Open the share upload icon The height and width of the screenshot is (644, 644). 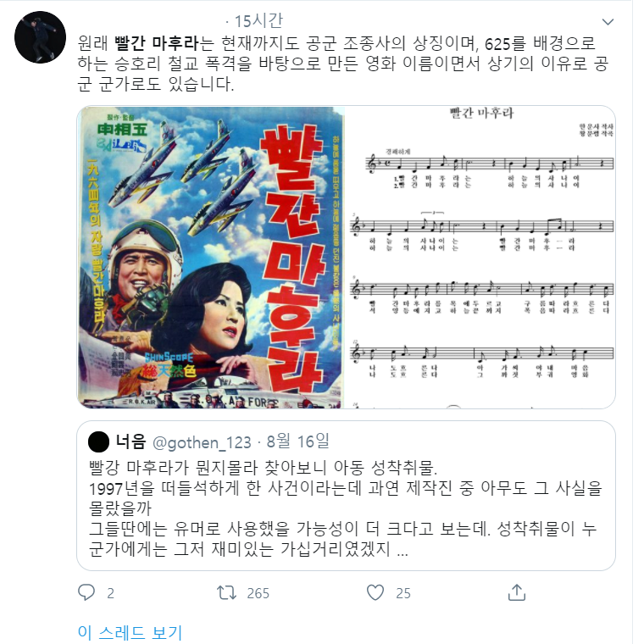click(x=517, y=592)
